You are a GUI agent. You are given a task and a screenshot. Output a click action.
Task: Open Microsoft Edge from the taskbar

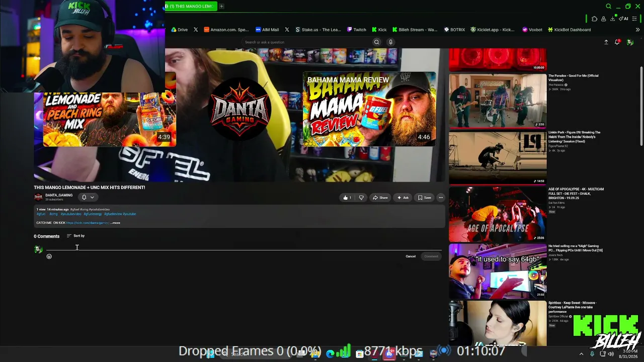pos(330,354)
